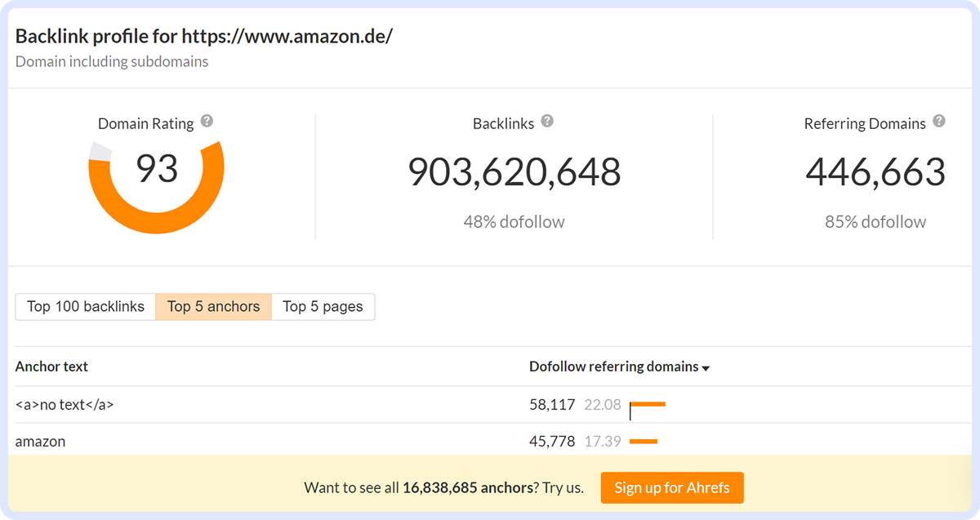Click the bold 16,838,685 anchors text

(x=467, y=488)
